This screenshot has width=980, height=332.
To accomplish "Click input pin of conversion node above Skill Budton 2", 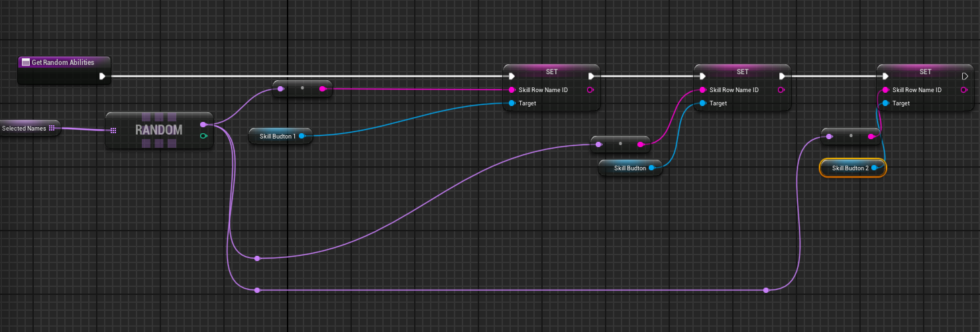I will coord(829,136).
